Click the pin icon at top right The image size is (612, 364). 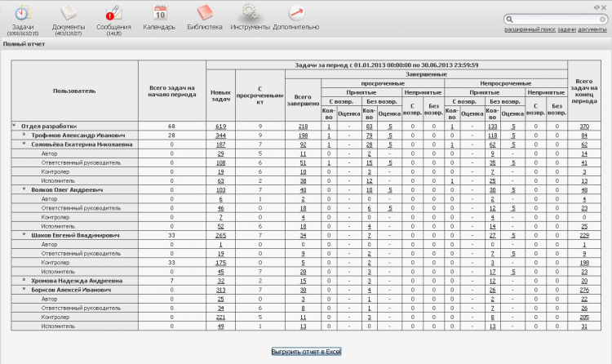tap(596, 7)
